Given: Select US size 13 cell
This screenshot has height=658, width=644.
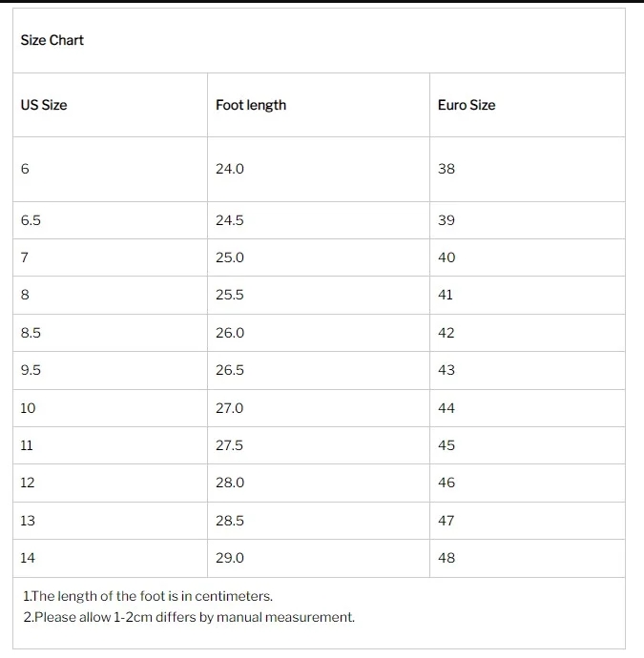Looking at the screenshot, I should (110, 521).
